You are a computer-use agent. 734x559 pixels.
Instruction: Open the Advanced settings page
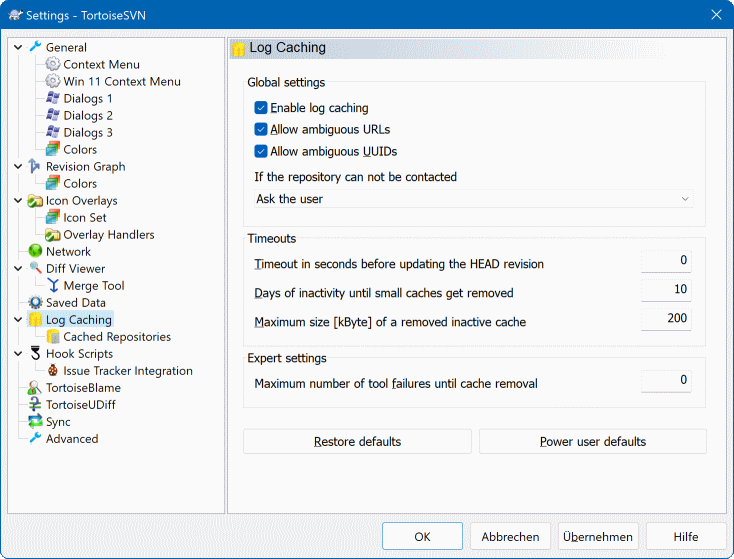point(72,439)
